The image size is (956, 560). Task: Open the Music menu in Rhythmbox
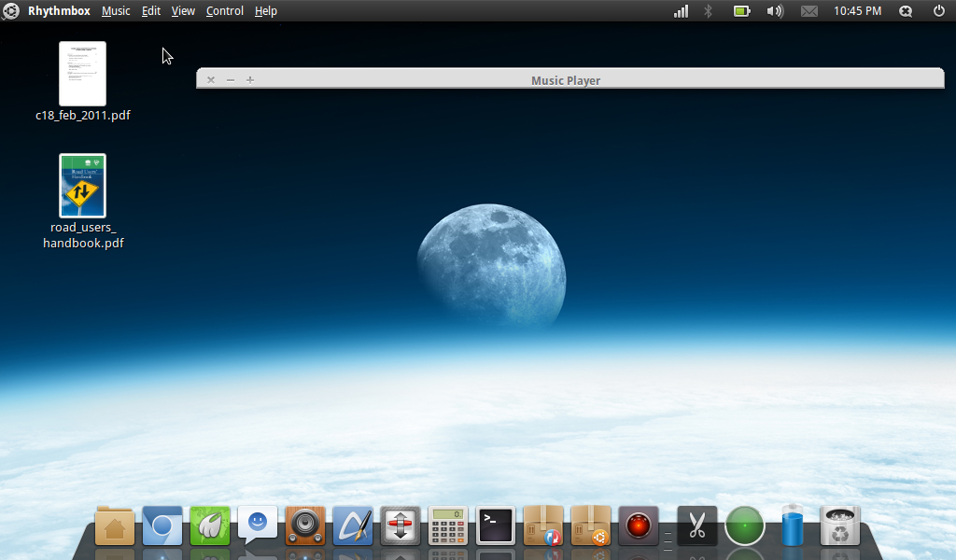116,11
